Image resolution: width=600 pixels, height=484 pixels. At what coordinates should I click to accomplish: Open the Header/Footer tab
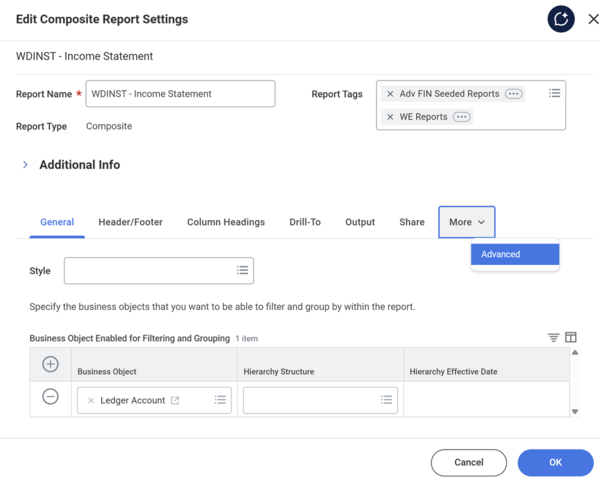click(130, 222)
